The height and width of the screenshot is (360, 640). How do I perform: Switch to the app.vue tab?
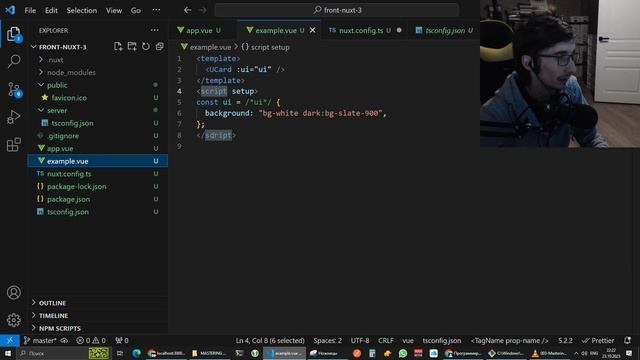click(x=199, y=30)
